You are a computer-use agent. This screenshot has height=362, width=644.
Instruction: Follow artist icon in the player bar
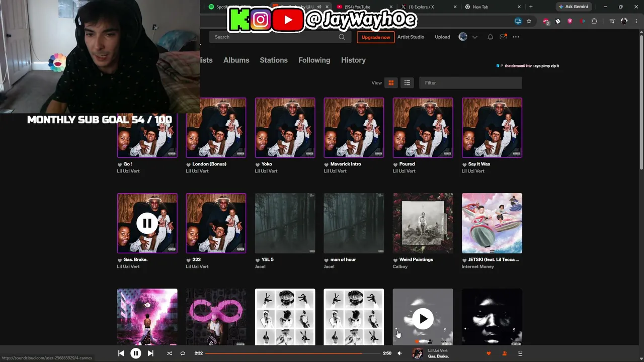(505, 353)
